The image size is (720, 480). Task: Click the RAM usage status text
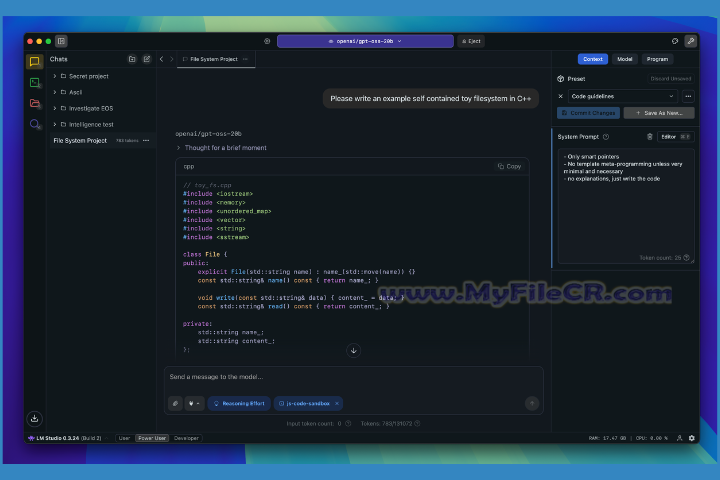point(607,438)
